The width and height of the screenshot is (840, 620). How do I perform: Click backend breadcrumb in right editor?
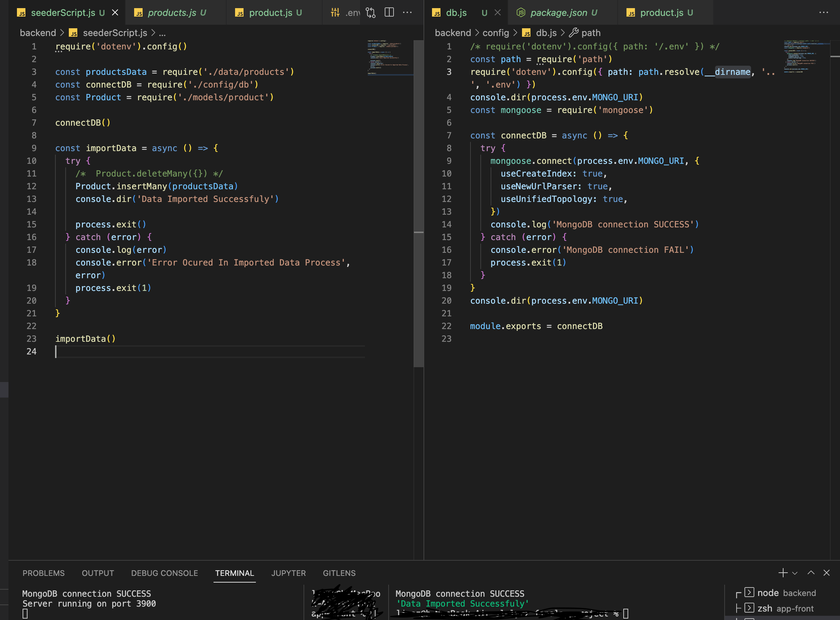pyautogui.click(x=453, y=33)
